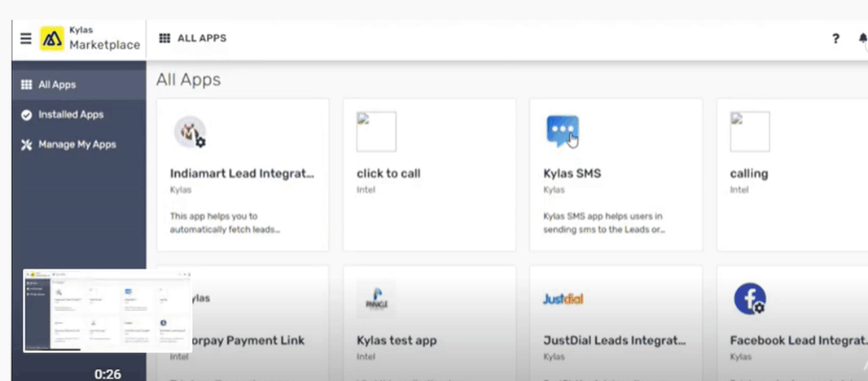Open the click to call app title

[388, 173]
